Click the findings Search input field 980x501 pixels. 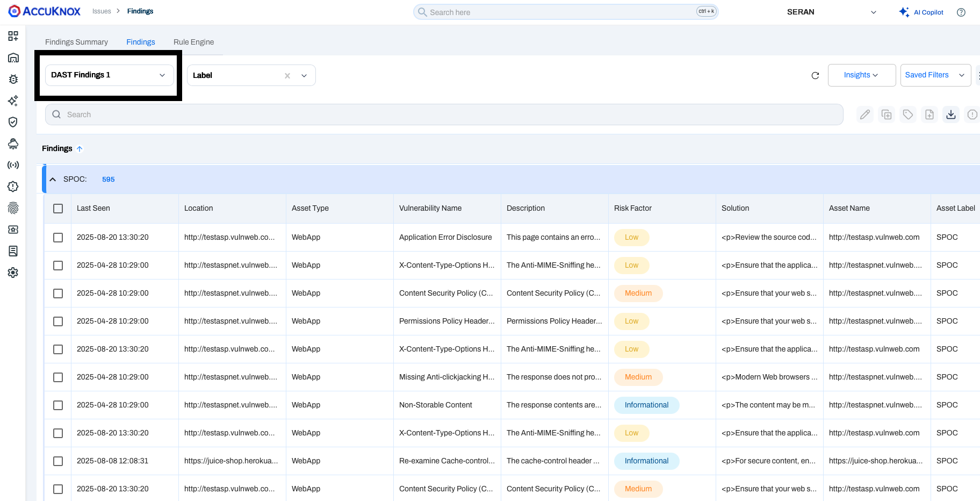(x=444, y=114)
